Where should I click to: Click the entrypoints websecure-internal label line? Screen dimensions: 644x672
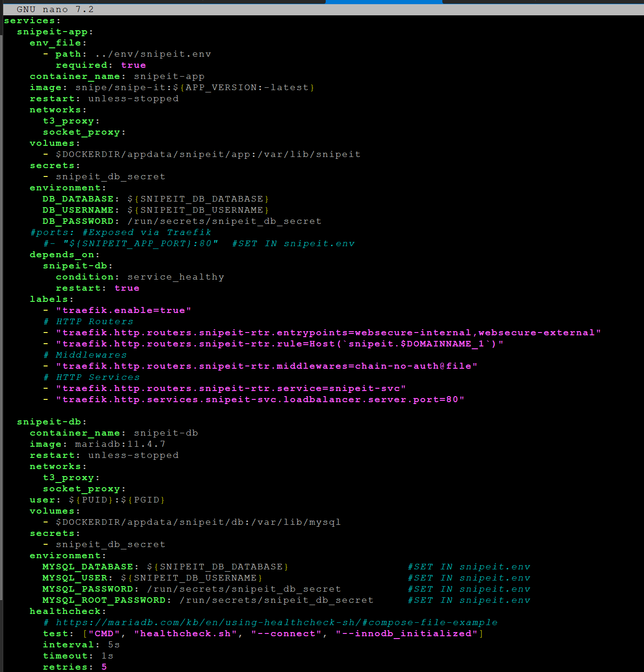328,333
